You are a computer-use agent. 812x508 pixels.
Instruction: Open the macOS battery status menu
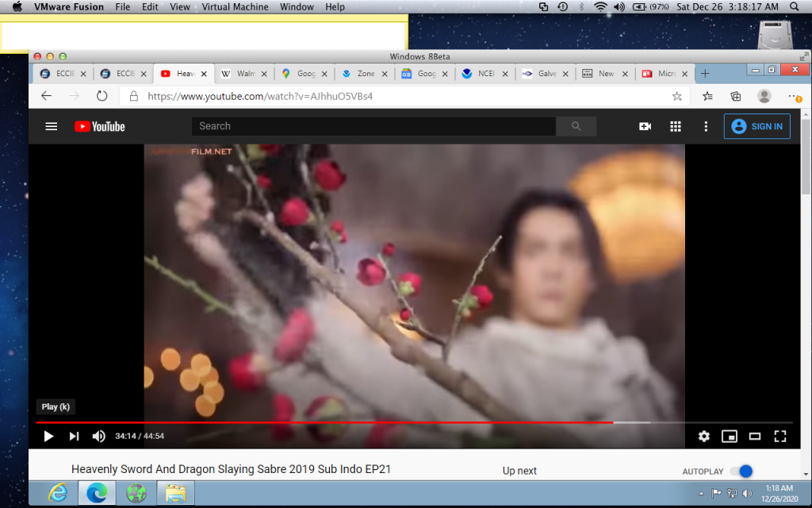pyautogui.click(x=651, y=6)
